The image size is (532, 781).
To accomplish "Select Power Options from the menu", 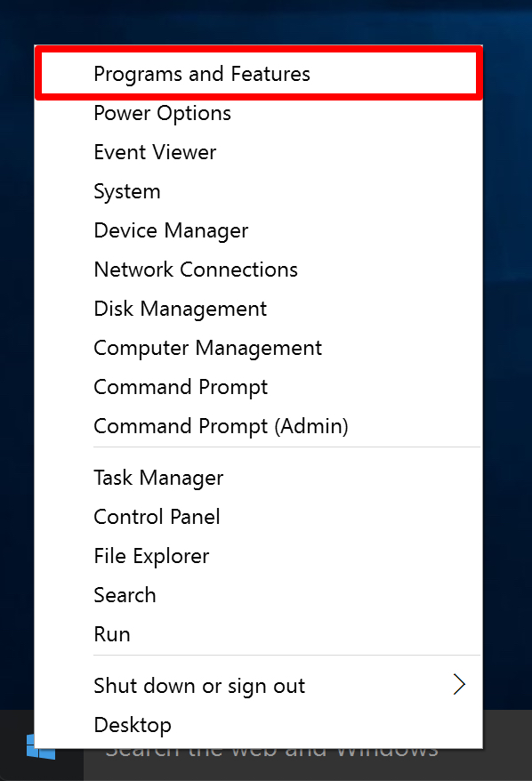I will coord(259,113).
